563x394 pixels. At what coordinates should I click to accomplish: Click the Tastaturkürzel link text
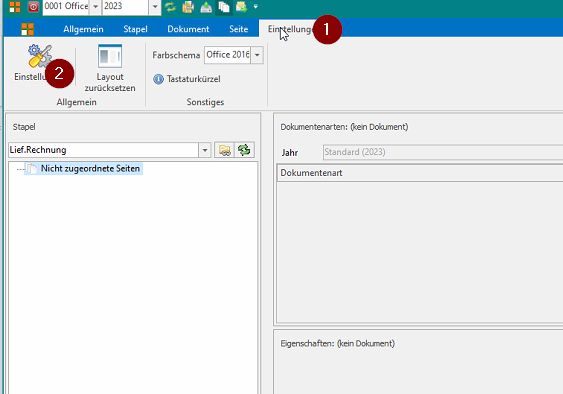[194, 79]
